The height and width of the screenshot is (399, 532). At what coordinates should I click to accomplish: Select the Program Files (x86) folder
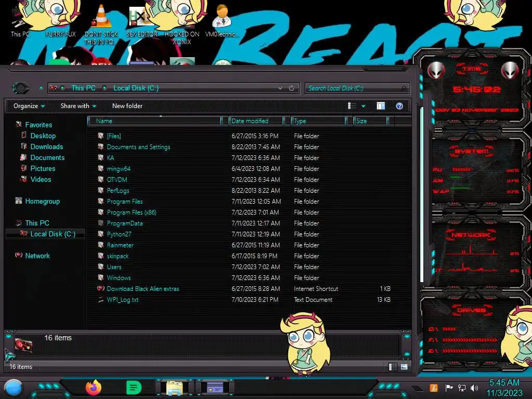pyautogui.click(x=131, y=212)
